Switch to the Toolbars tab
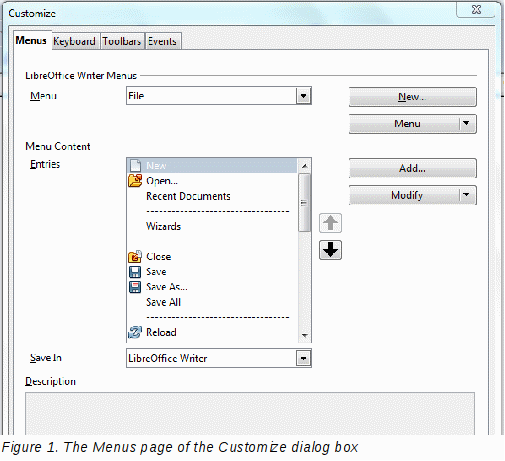The width and height of the screenshot is (505, 461). [122, 41]
